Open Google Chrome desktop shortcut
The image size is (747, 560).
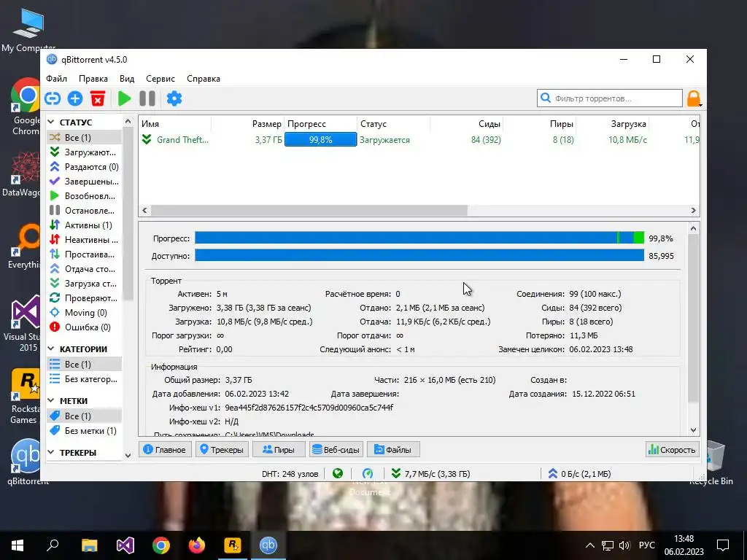click(25, 106)
